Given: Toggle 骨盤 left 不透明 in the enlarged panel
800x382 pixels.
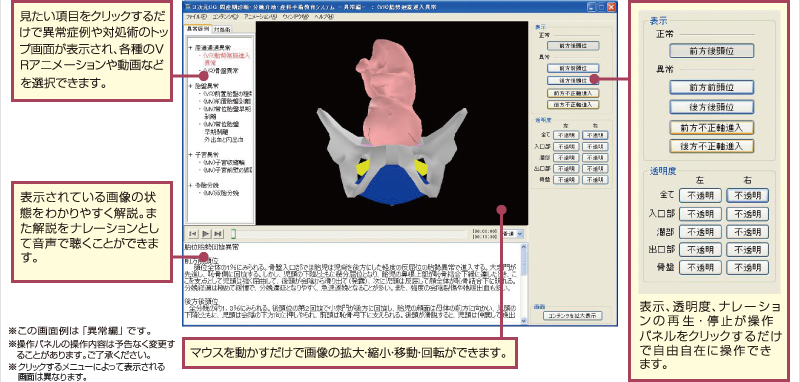Looking at the screenshot, I should tap(701, 267).
